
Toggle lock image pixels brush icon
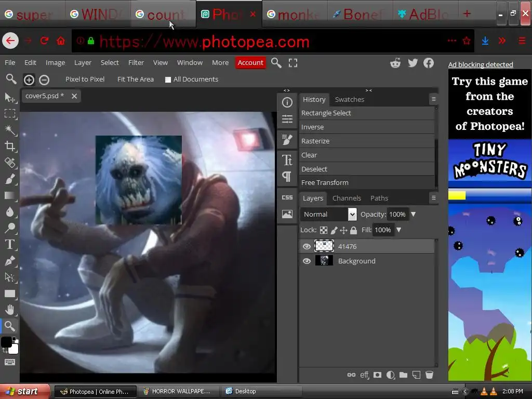click(x=334, y=230)
